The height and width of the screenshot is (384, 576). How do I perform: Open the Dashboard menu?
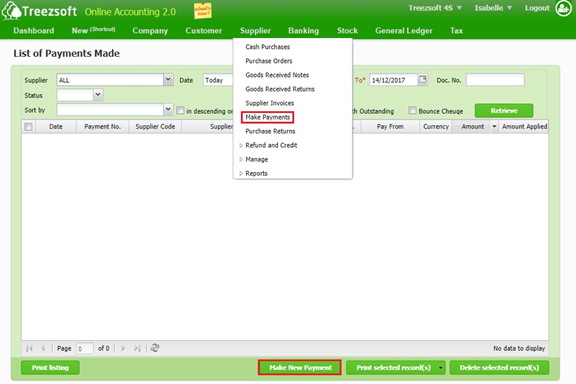point(34,30)
